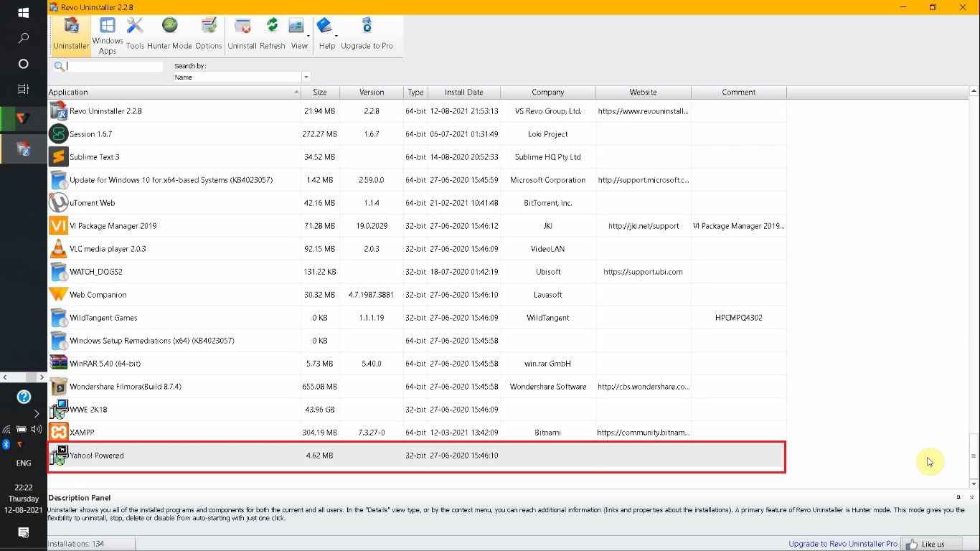Screen dimensions: 980x551
Task: Pin the Description Panel
Action: [x=958, y=497]
